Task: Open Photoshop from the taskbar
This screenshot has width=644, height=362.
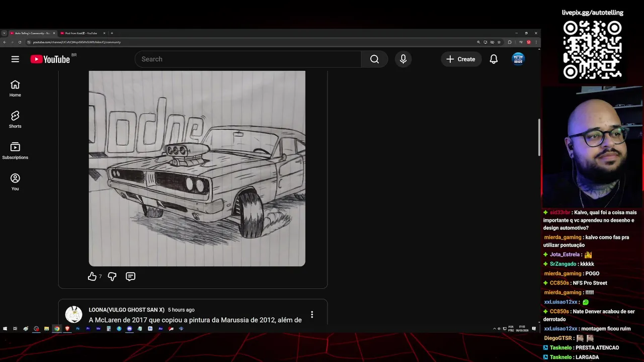Action: pyautogui.click(x=78, y=329)
